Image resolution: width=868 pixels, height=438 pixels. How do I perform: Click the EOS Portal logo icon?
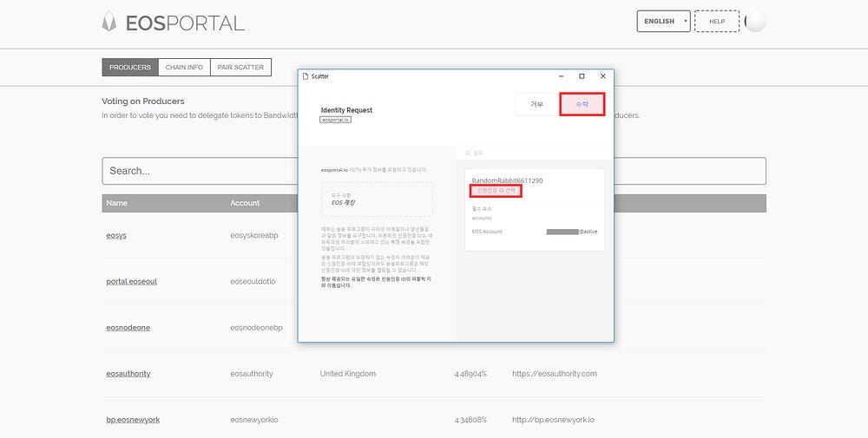pyautogui.click(x=109, y=21)
